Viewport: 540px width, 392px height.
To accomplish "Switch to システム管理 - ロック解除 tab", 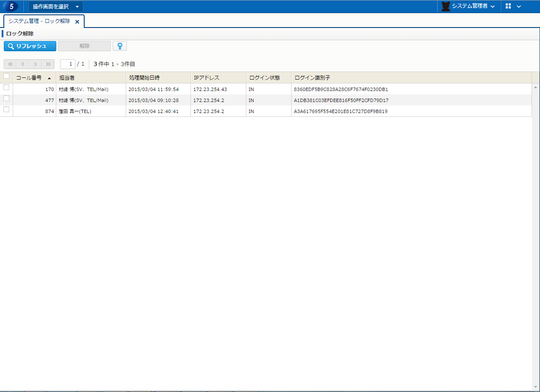I will (x=39, y=21).
